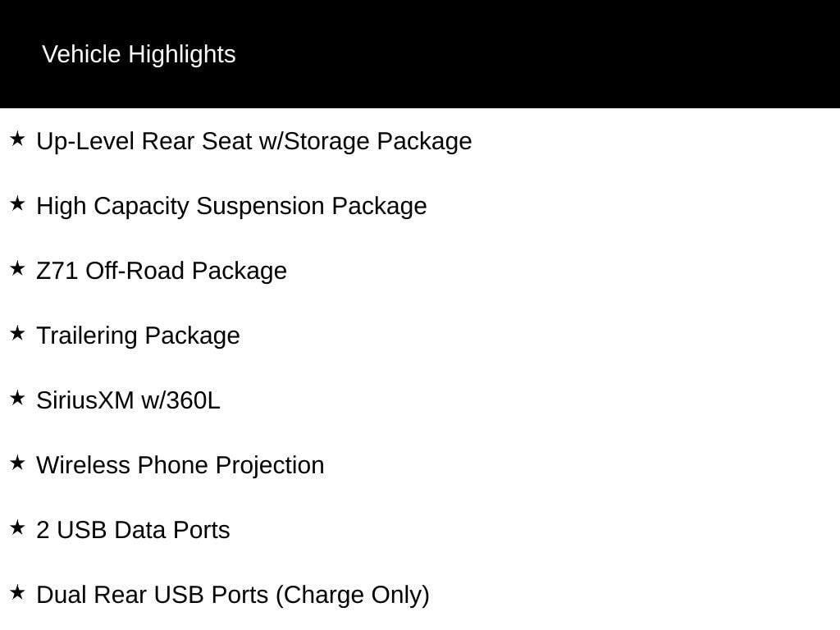Click the black header banner area
The image size is (840, 630).
pos(420,54)
